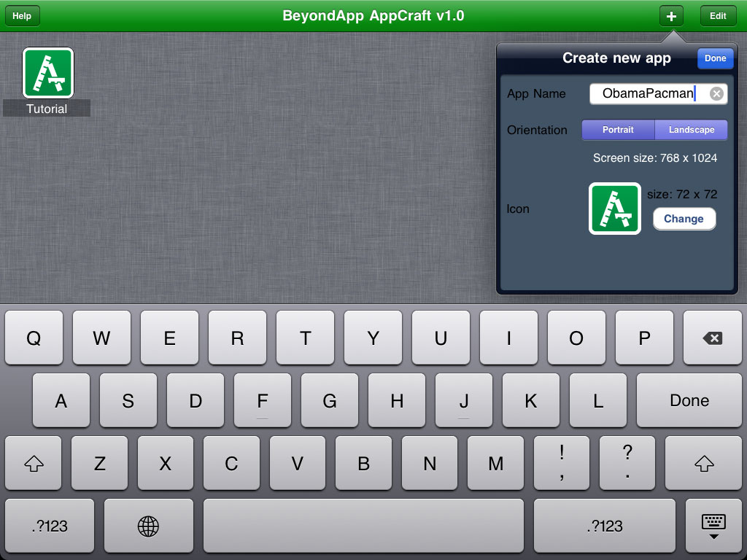The image size is (747, 560).
Task: Click the 'Screen size: 768 x 1024' text
Action: [655, 158]
